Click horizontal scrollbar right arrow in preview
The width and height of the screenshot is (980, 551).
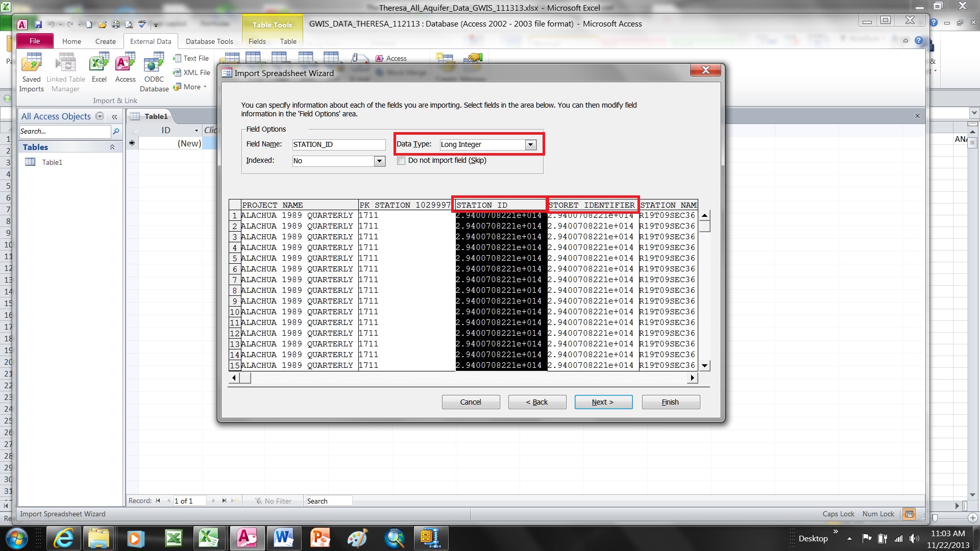coord(692,378)
